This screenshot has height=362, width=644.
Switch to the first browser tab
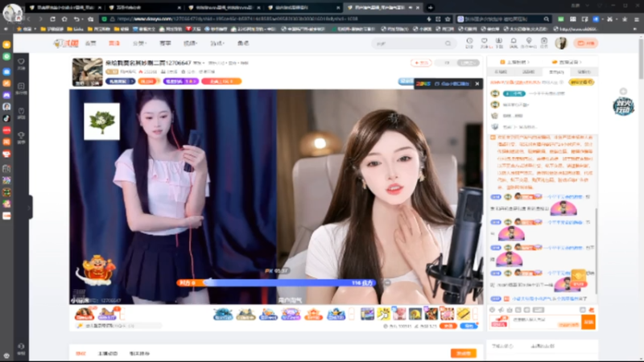pos(64,7)
